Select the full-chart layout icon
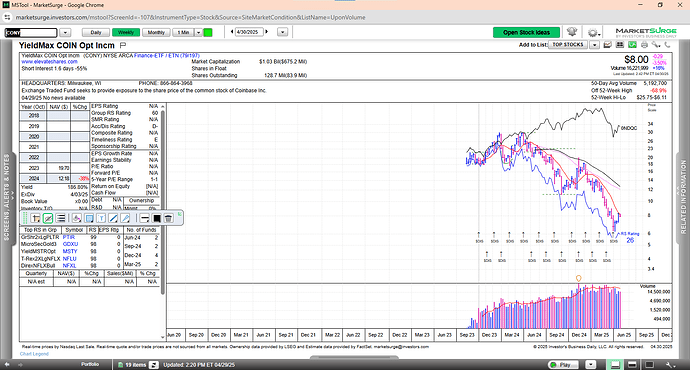 [x=649, y=365]
